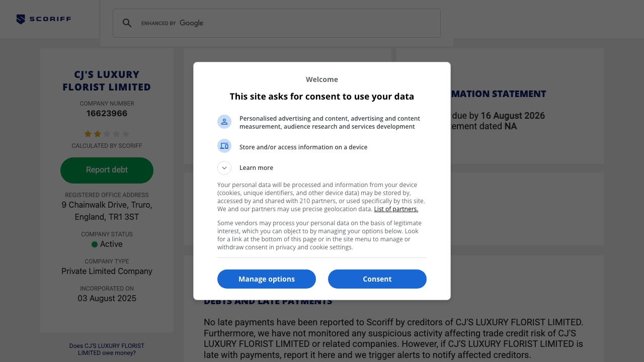This screenshot has width=644, height=362.
Task: Click the Learn more label text
Action: tap(256, 168)
